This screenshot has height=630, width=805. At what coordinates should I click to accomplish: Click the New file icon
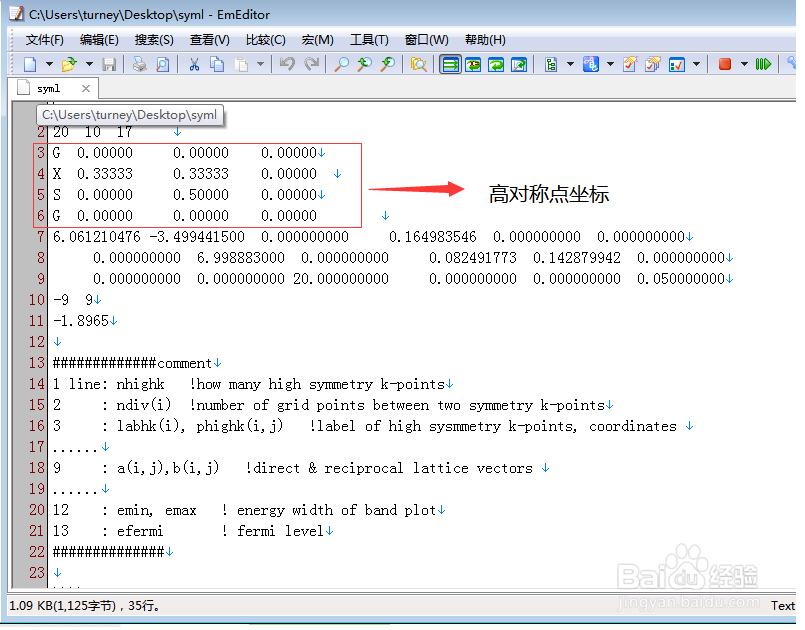[30, 64]
